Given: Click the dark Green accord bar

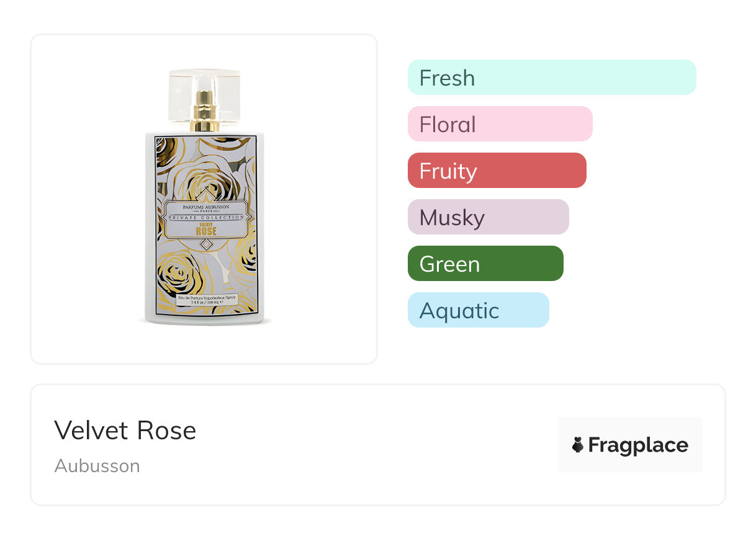Looking at the screenshot, I should (x=485, y=264).
